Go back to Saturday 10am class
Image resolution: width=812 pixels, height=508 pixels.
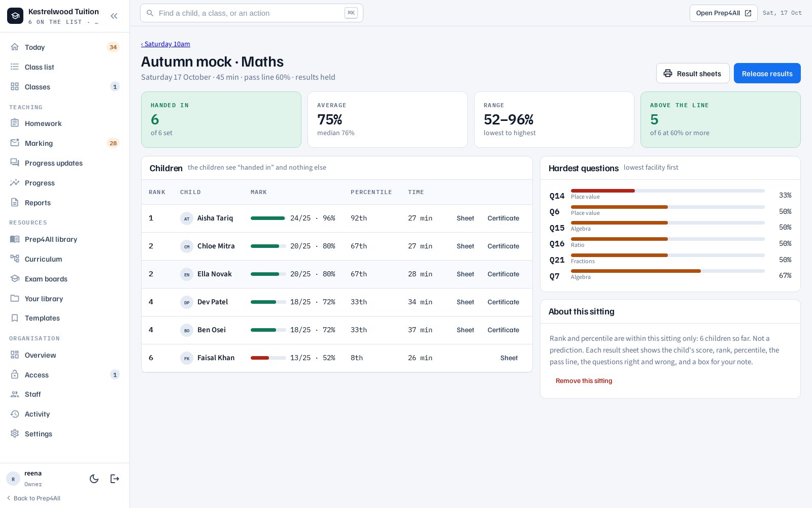(x=166, y=44)
